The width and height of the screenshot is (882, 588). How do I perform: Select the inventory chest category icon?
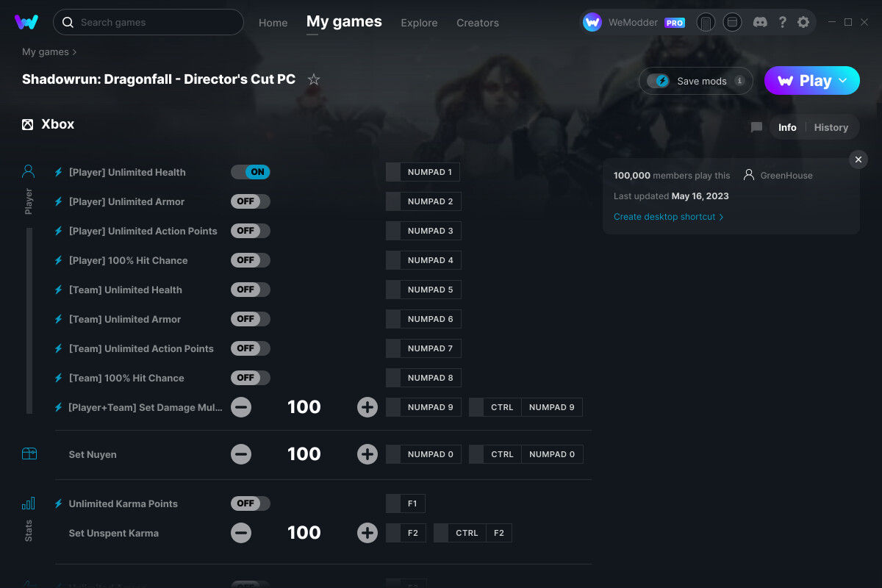click(29, 453)
